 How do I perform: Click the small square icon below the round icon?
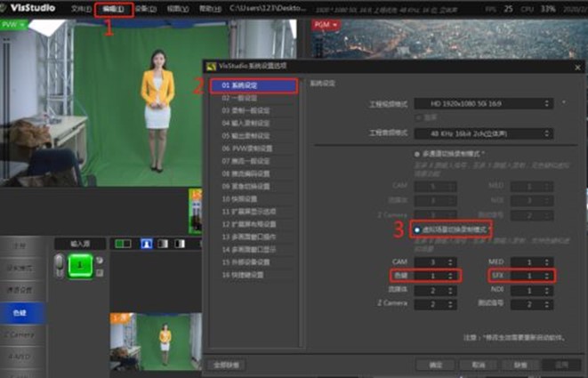100,271
